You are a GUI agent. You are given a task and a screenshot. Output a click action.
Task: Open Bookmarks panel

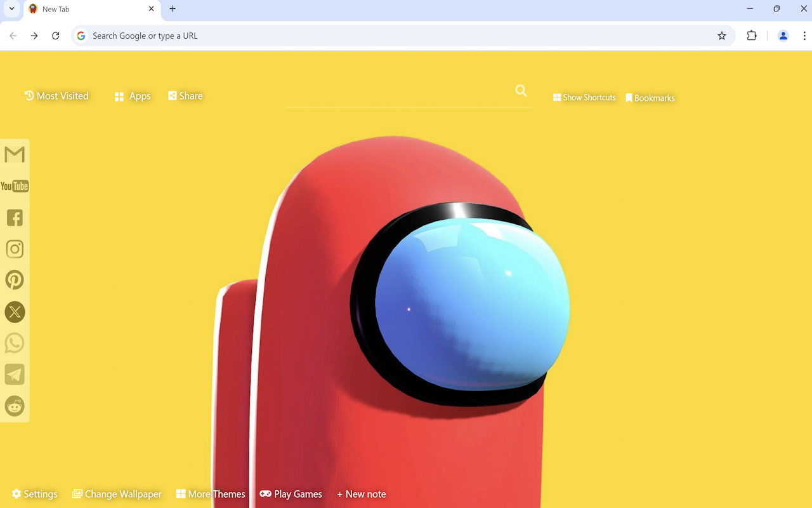(650, 98)
